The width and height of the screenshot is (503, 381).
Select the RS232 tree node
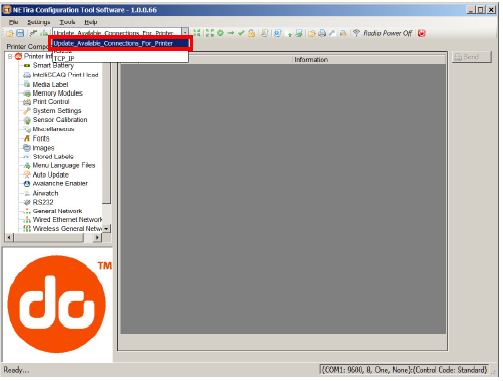[43, 202]
